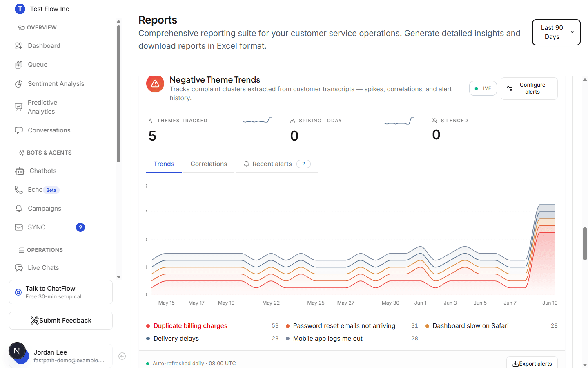588x368 pixels.
Task: Click the May 15 axis label
Action: coord(166,303)
